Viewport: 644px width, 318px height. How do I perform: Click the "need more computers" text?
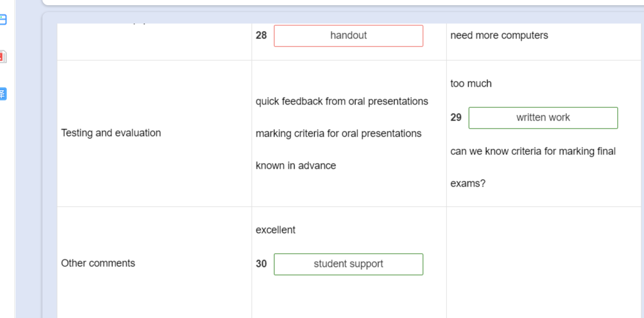tap(499, 36)
